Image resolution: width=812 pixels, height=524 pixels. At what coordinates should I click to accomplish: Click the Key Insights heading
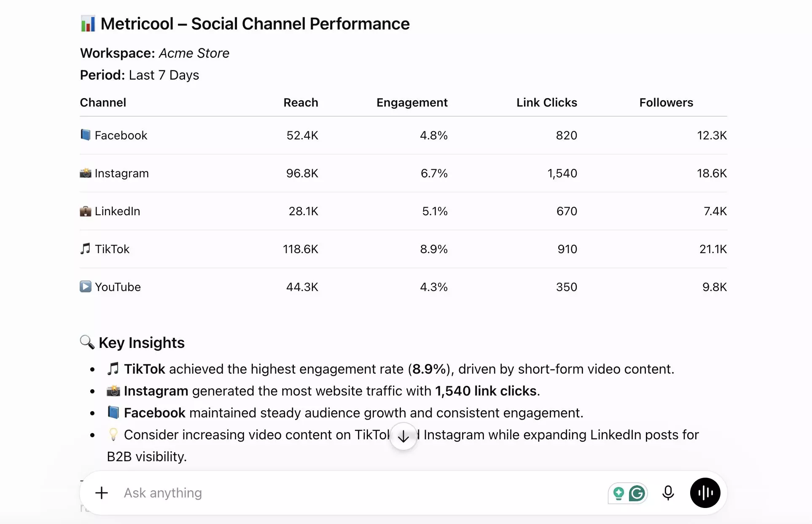[142, 342]
